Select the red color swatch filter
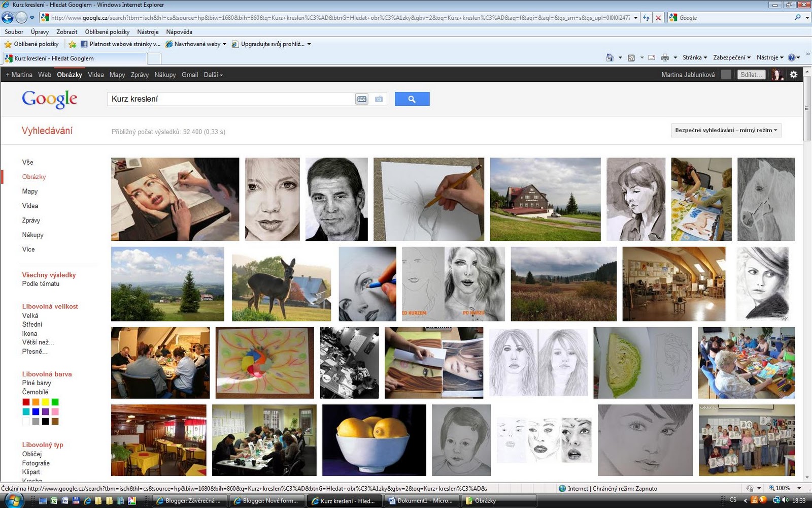 point(26,402)
